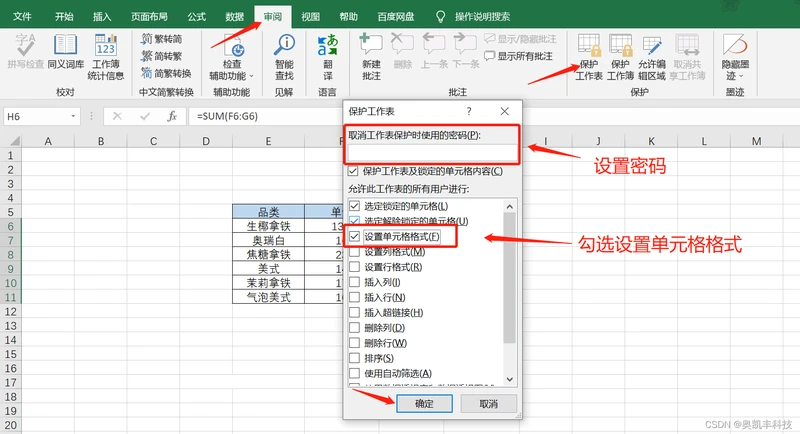Image resolution: width=800 pixels, height=434 pixels.
Task: Click the permissions list scroll-up arrow
Action: tap(509, 206)
